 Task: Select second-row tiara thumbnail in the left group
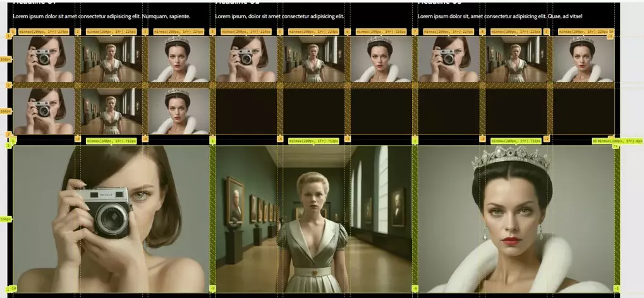179,111
